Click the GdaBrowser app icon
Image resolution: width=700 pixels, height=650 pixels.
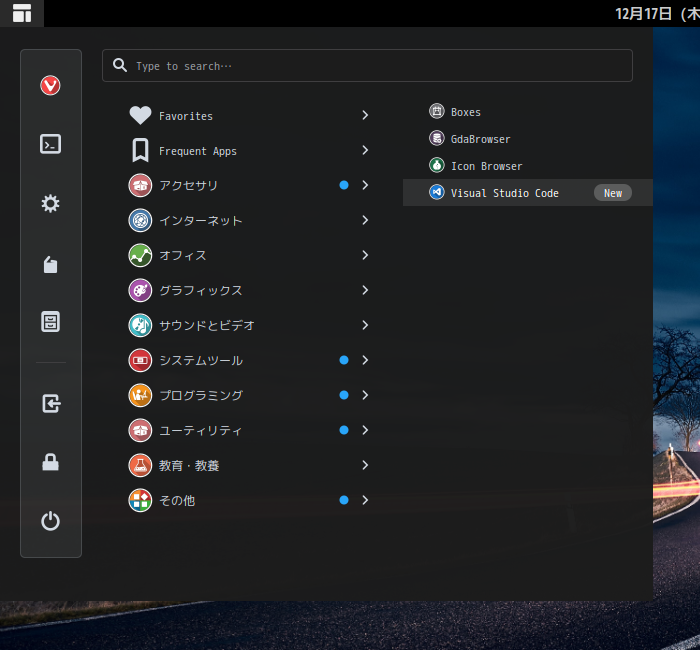click(x=437, y=138)
